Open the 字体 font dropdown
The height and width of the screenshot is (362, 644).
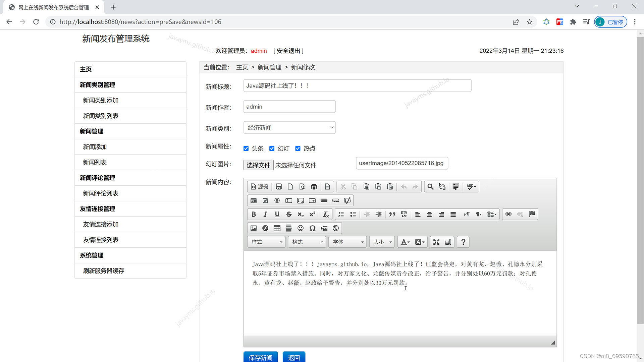coord(348,242)
